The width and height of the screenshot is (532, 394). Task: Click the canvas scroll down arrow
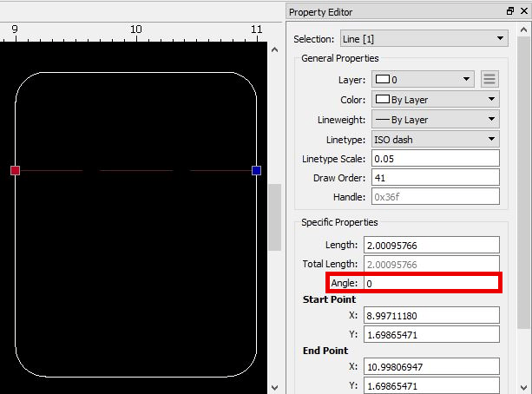tap(274, 388)
